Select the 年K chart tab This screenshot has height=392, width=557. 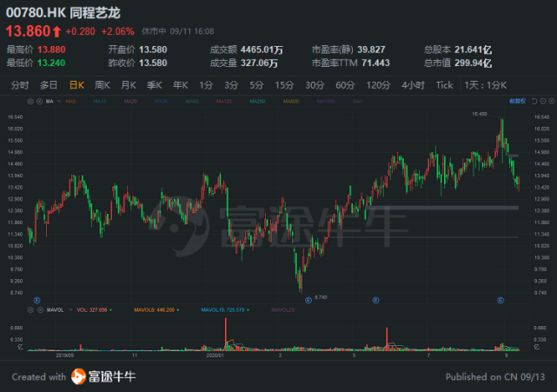point(180,85)
